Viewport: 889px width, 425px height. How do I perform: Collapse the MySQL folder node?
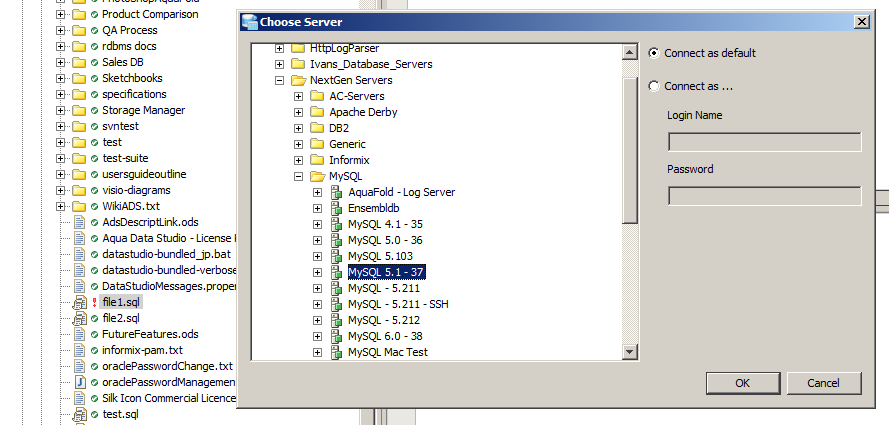[x=298, y=177]
